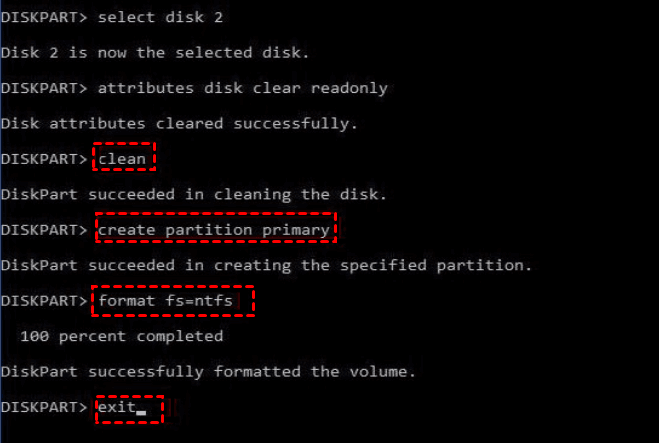Click the DISKPART> prompt before "attributes disk"

point(44,87)
